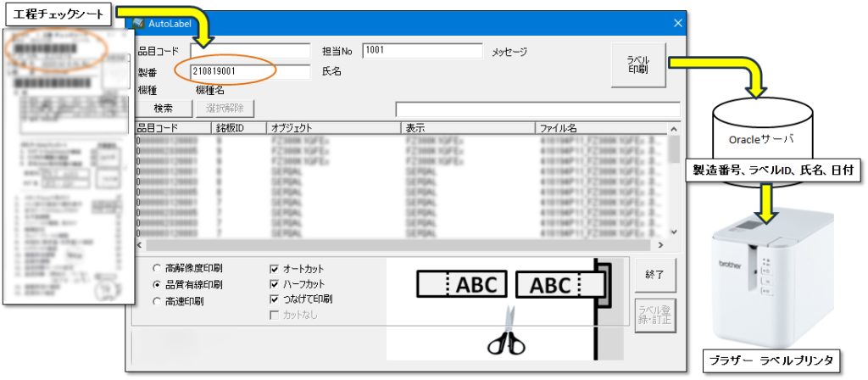Image resolution: width=868 pixels, height=380 pixels.
Task: Click the AutoLabel app icon in title bar
Action: tap(138, 24)
